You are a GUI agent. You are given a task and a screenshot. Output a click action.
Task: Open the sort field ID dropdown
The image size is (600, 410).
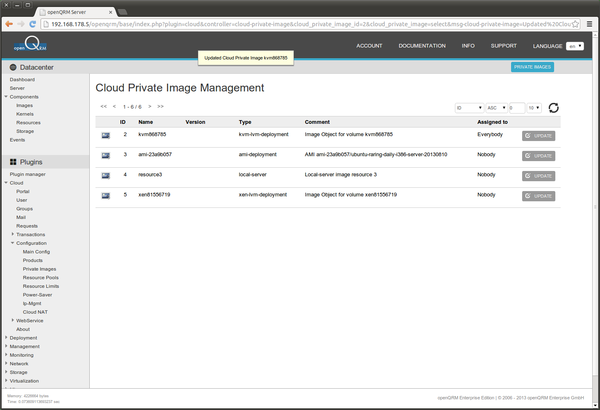tap(469, 108)
